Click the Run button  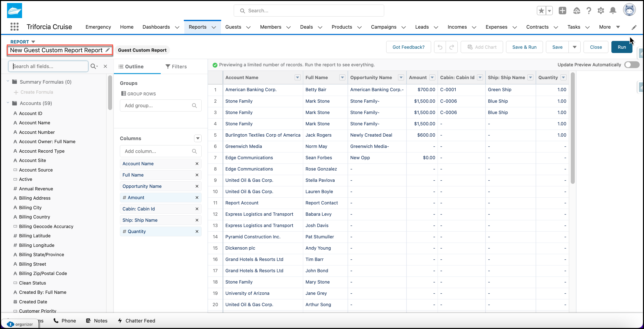tap(622, 47)
